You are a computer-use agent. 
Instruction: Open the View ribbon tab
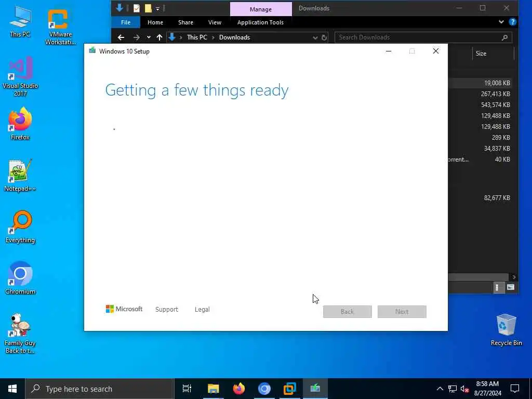point(215,22)
